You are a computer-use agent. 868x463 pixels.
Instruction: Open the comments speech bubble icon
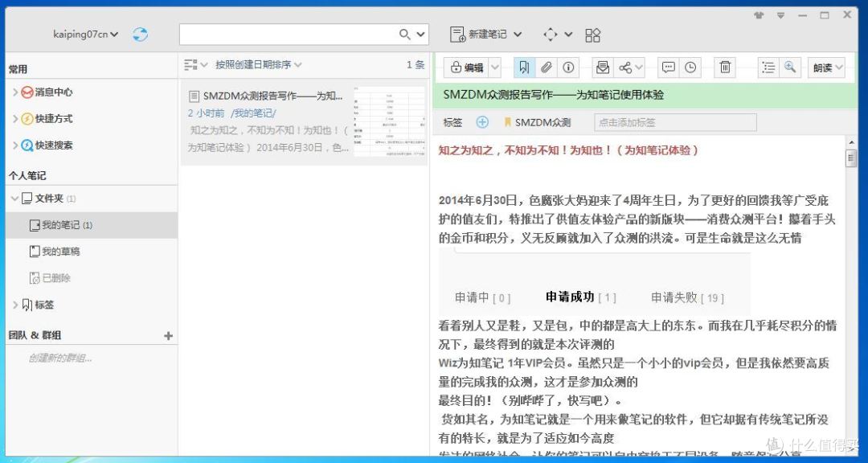click(669, 68)
